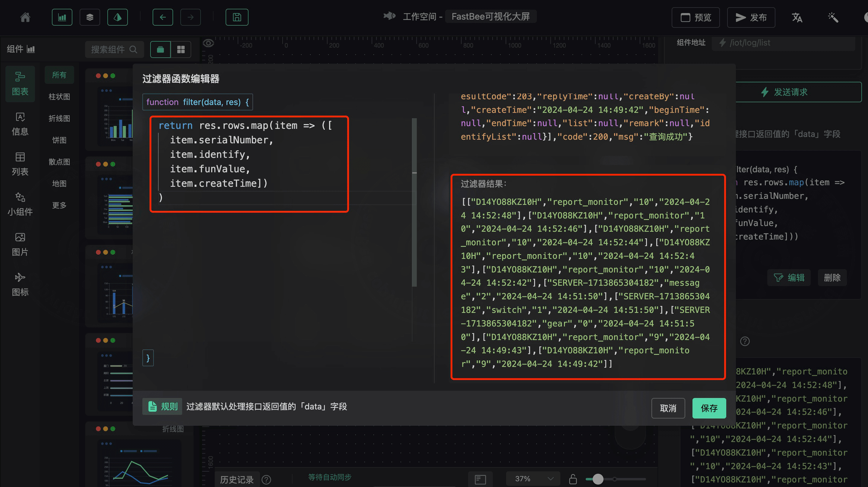
Task: Click the 预览 preview button
Action: point(695,17)
